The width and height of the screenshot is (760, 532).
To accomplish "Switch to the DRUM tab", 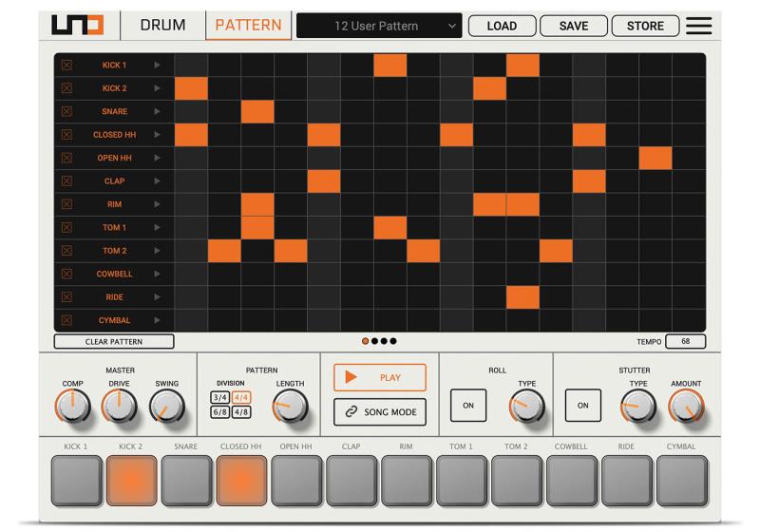I will tap(162, 26).
